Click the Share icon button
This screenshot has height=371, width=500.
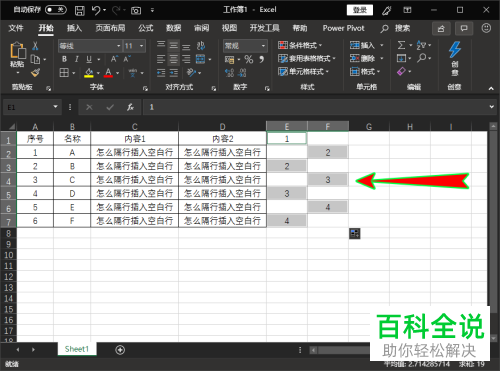pos(441,29)
